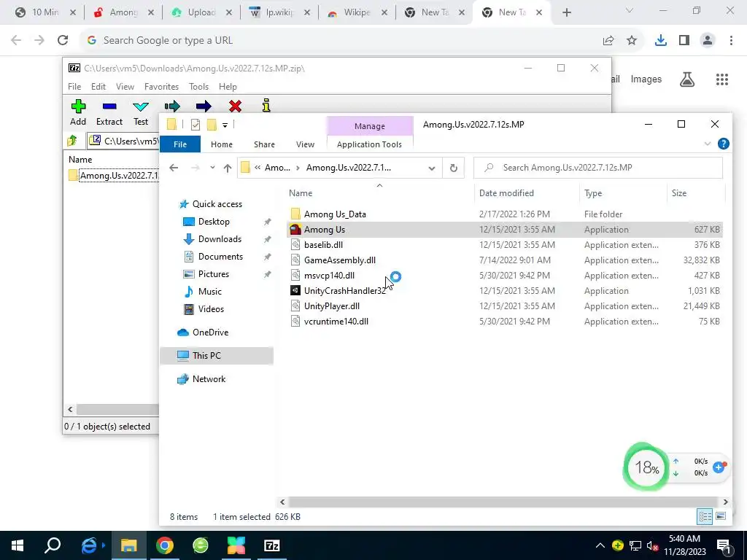Screen dimensions: 747x560
Task: Click the 18% memory usage circle widget
Action: [646, 467]
